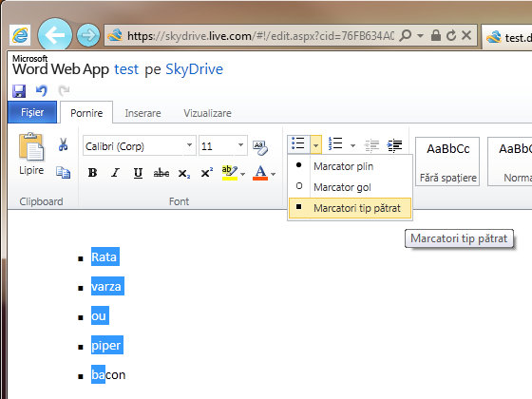Click the bullet list button
The width and height of the screenshot is (532, 399).
(x=298, y=144)
